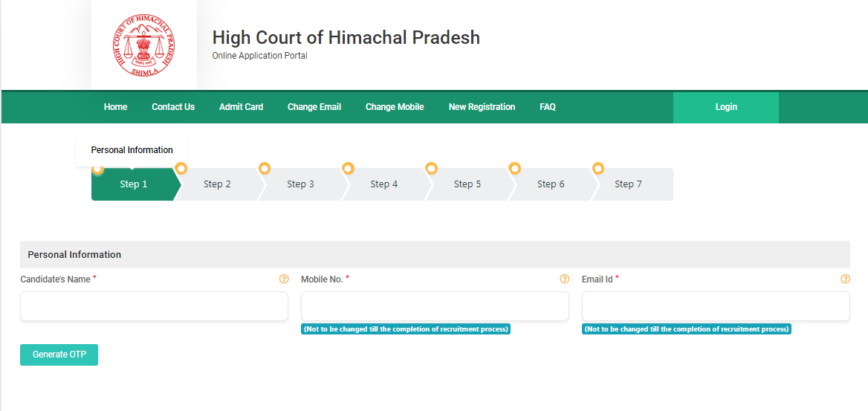Focus the Mobile No. input field
Screen dimensions: 868x411
click(435, 306)
